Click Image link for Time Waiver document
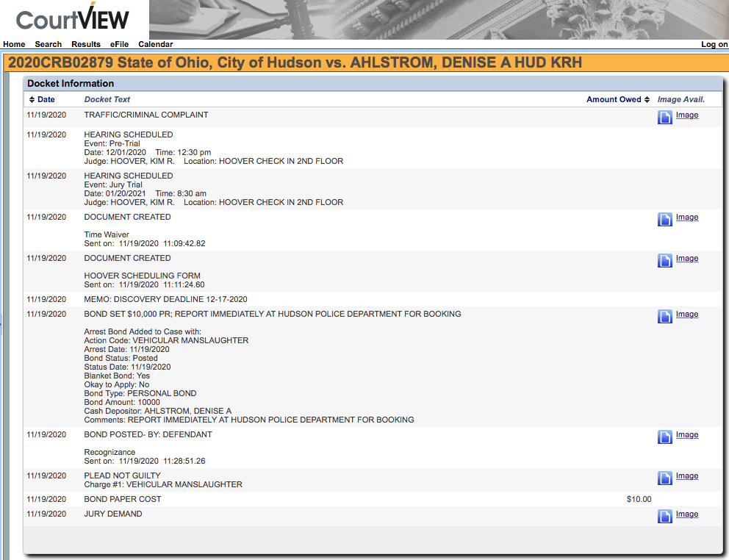Image resolution: width=729 pixels, height=560 pixels. [687, 218]
